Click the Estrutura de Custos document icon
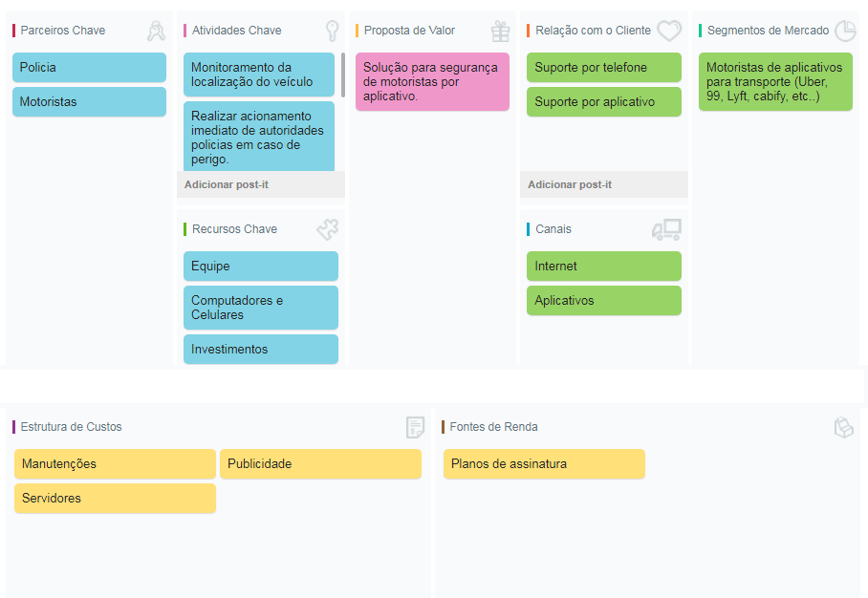868x598 pixels. pos(415,427)
